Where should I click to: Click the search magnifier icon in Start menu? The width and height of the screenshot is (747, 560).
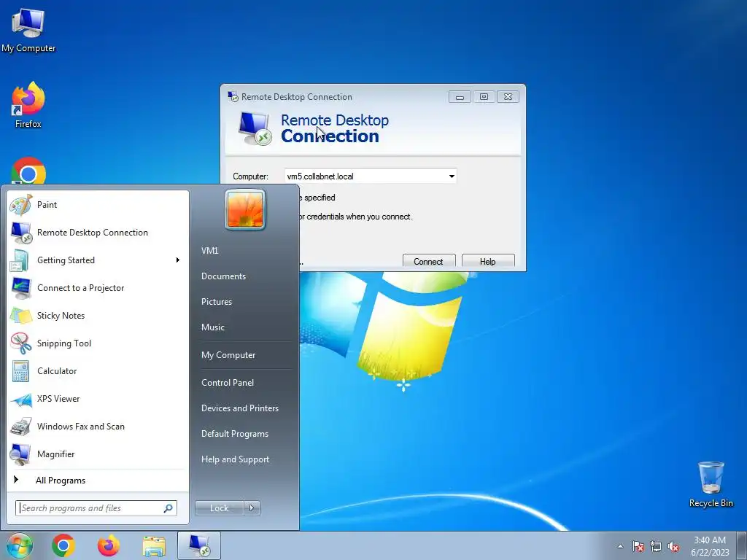168,508
